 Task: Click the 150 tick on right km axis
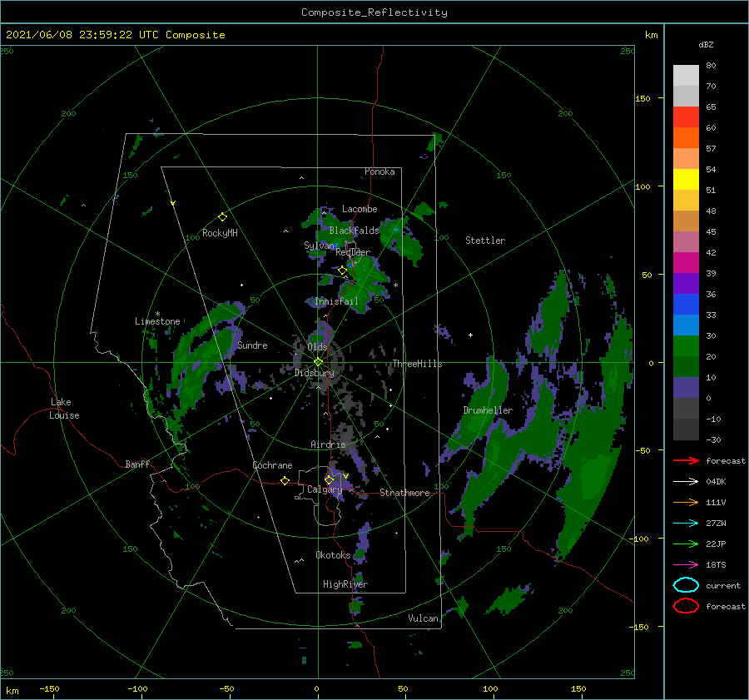coord(643,98)
